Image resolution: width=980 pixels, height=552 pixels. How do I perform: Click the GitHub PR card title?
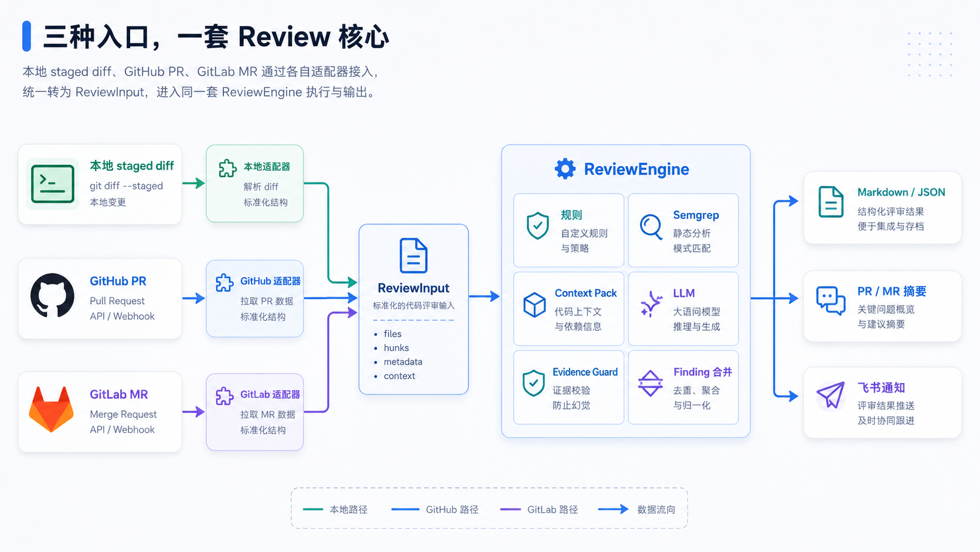tap(118, 281)
